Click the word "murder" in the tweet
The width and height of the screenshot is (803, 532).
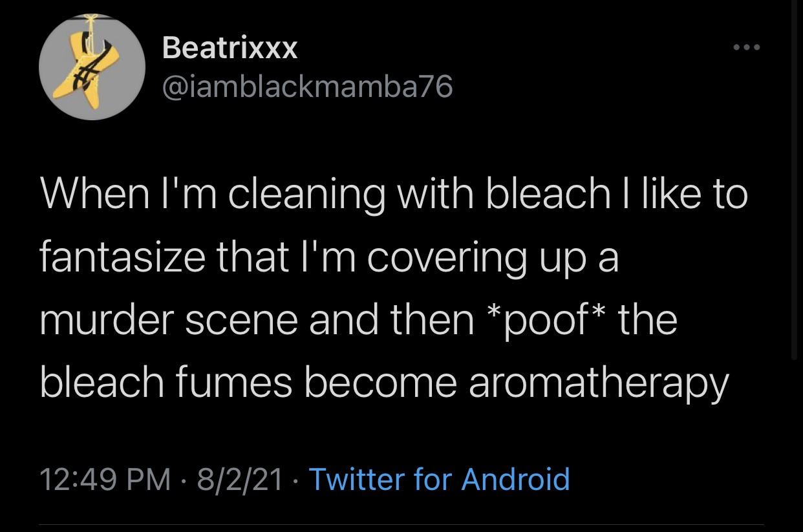107,319
